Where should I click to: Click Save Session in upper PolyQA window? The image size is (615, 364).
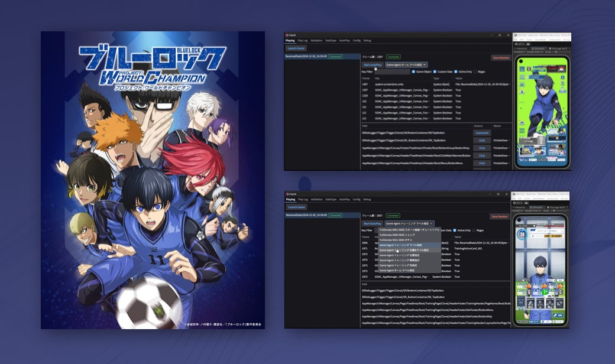501,57
